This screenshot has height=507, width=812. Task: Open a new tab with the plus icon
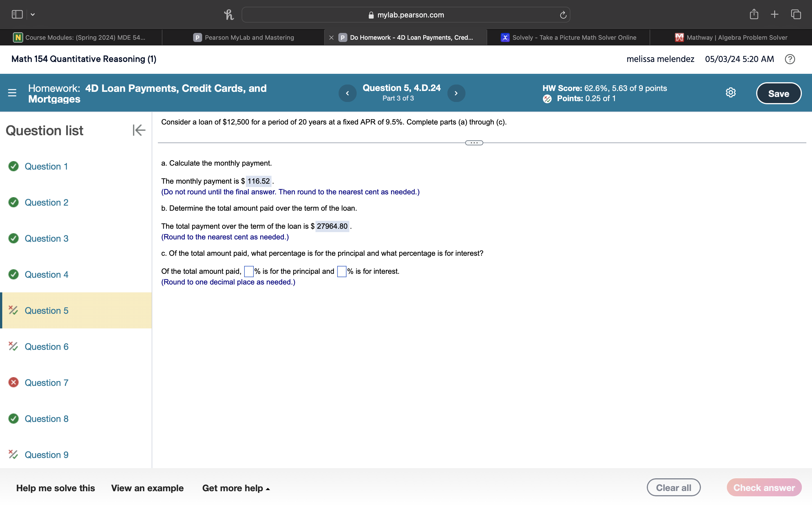[775, 14]
